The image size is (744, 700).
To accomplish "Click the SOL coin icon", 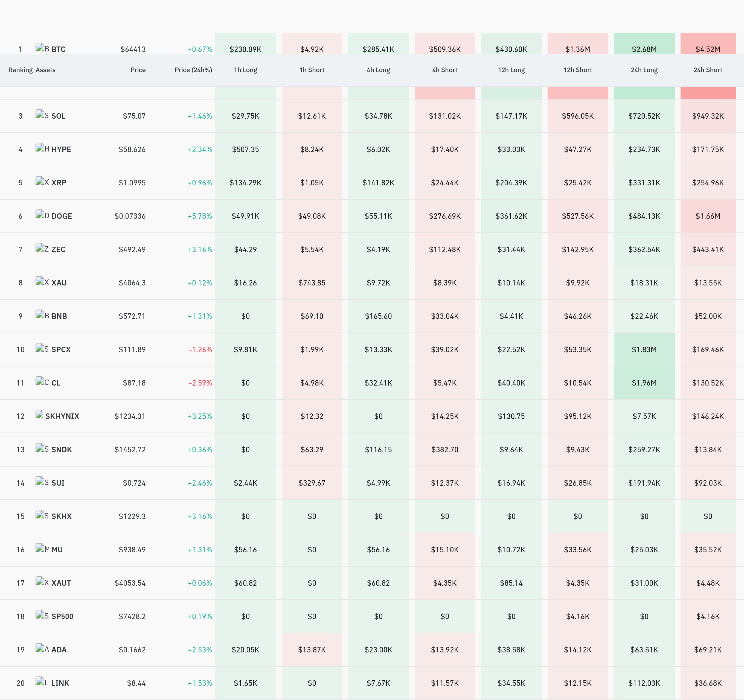I will point(42,115).
